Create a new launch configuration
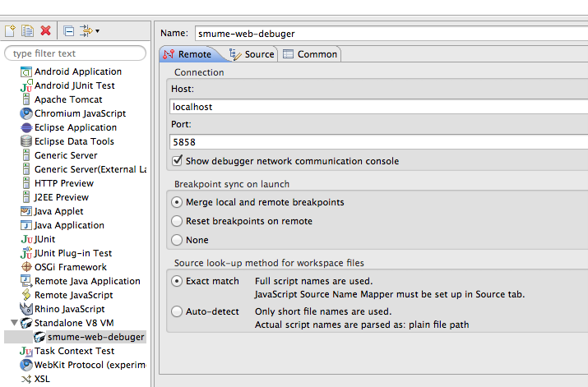The height and width of the screenshot is (387, 588). [x=10, y=30]
